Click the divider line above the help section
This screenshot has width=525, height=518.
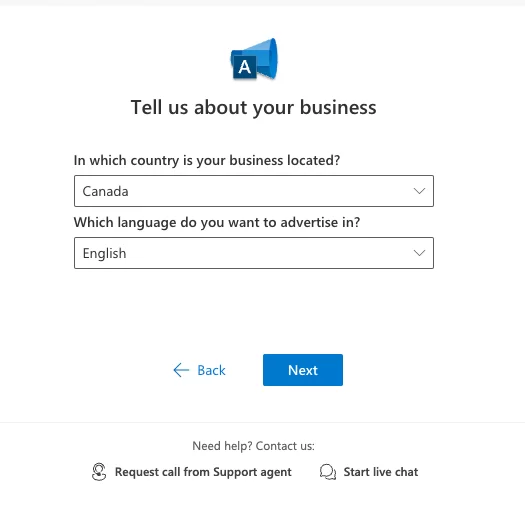[262, 423]
